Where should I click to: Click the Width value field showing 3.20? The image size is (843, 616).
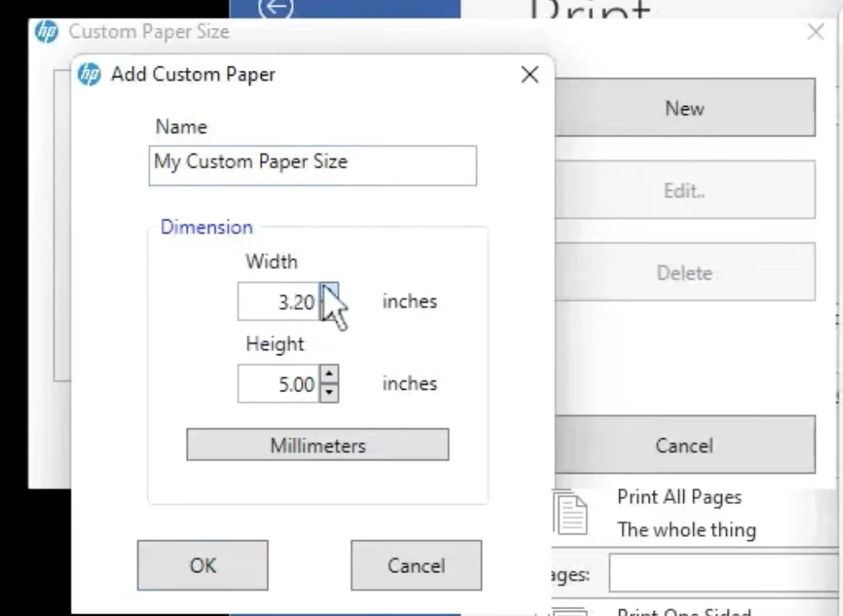[278, 302]
